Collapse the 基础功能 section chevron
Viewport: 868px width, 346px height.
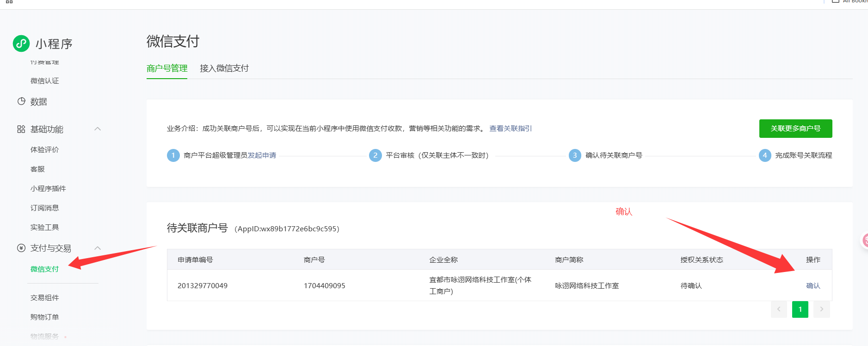click(x=98, y=129)
